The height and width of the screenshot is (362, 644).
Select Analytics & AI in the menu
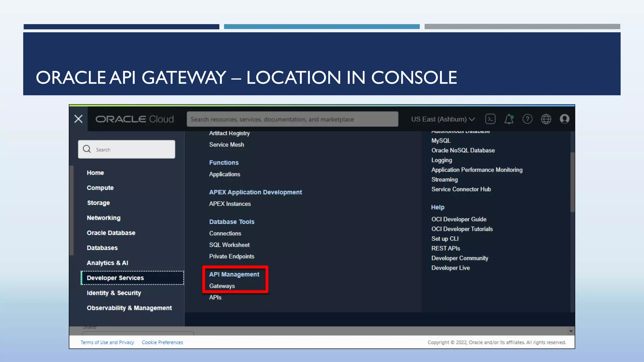[107, 263]
